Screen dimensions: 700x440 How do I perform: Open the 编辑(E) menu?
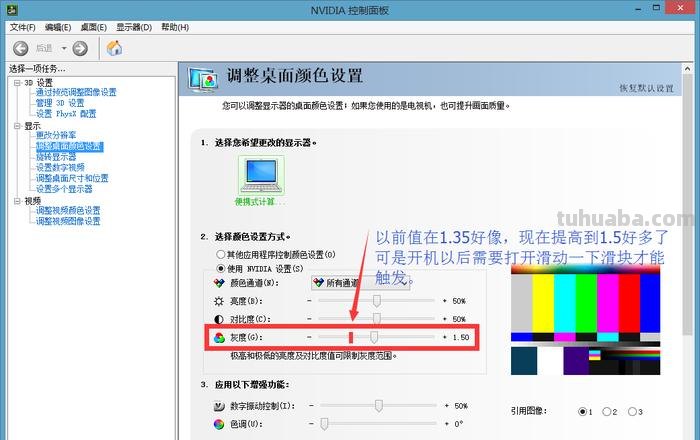[58, 27]
